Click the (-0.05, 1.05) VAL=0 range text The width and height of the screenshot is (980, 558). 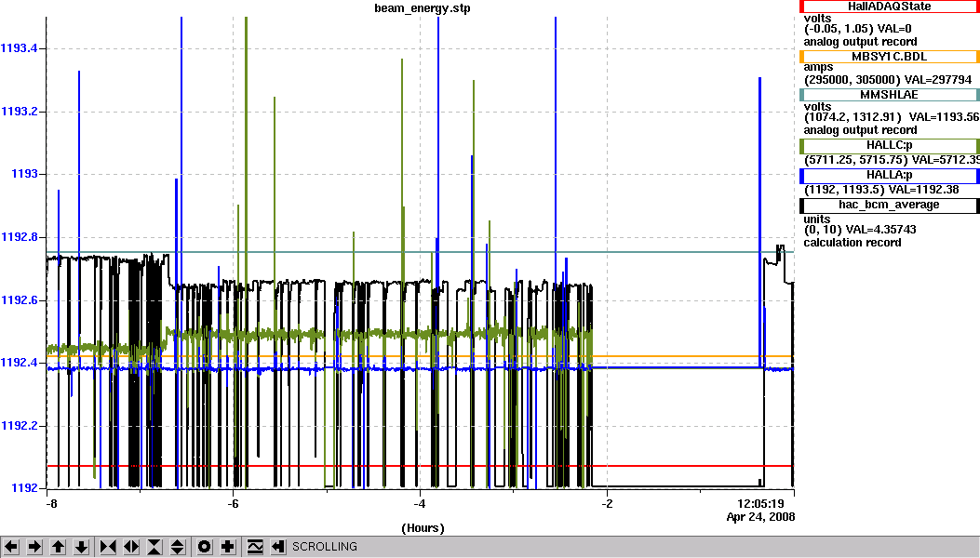(857, 29)
